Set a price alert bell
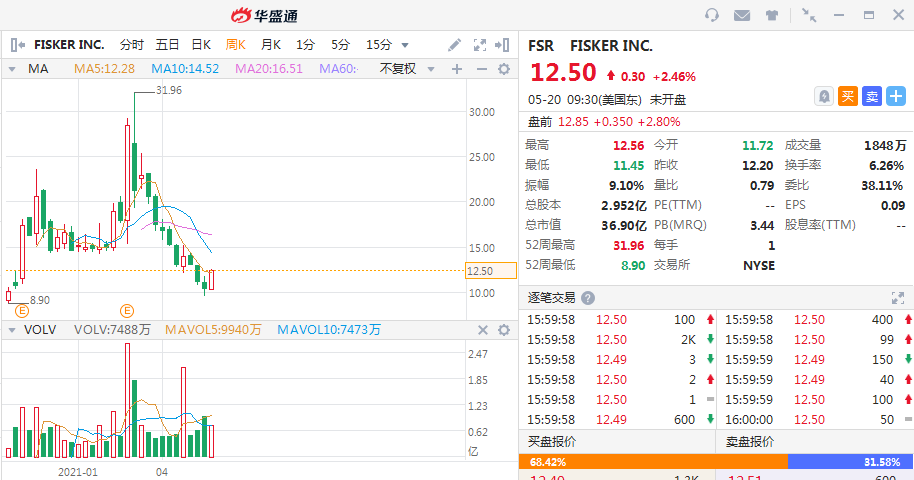Image resolution: width=914 pixels, height=480 pixels. tap(824, 96)
